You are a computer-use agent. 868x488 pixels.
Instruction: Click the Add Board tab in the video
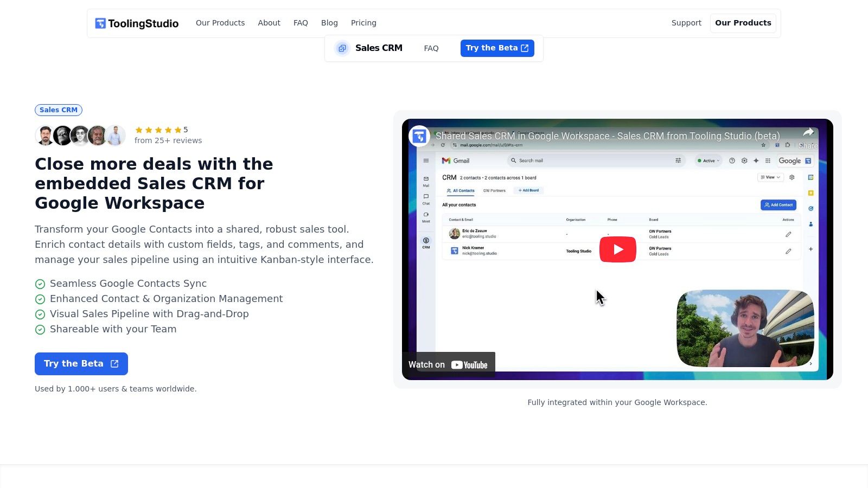[528, 190]
